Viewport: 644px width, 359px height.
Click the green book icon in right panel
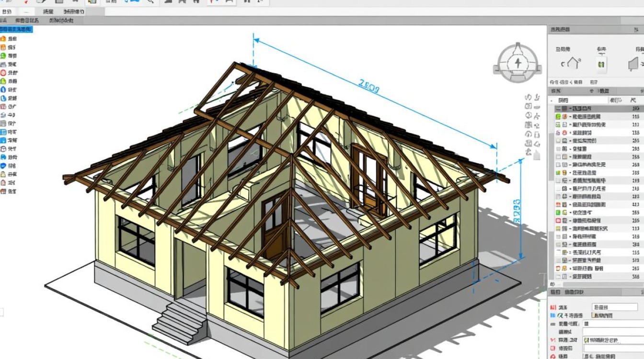[601, 64]
